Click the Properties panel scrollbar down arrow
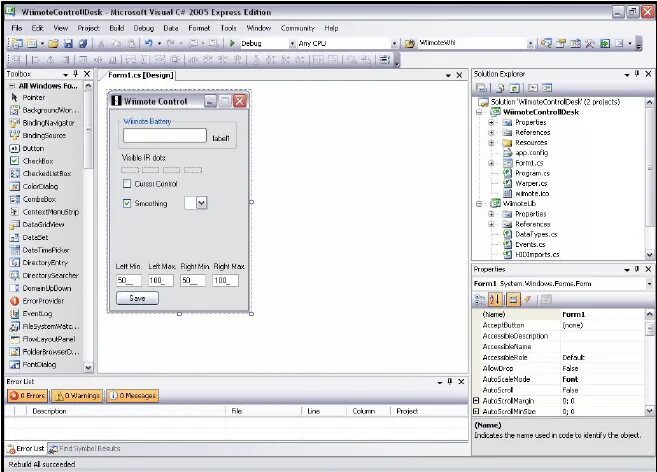657x472 pixels. tap(649, 411)
